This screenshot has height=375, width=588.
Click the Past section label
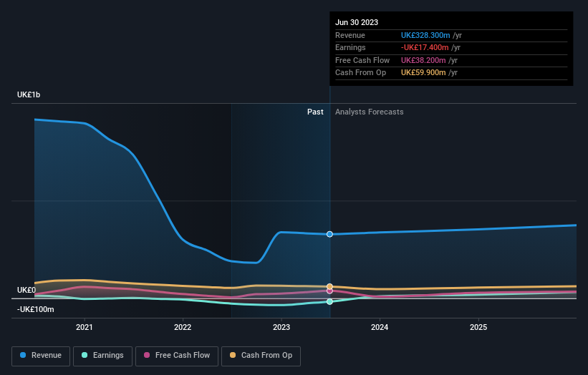tap(315, 112)
